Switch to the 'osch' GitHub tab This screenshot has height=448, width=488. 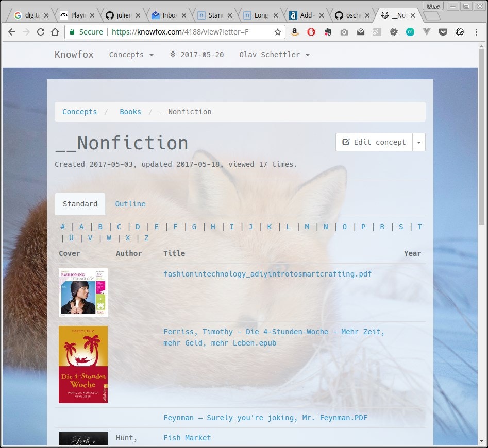352,15
